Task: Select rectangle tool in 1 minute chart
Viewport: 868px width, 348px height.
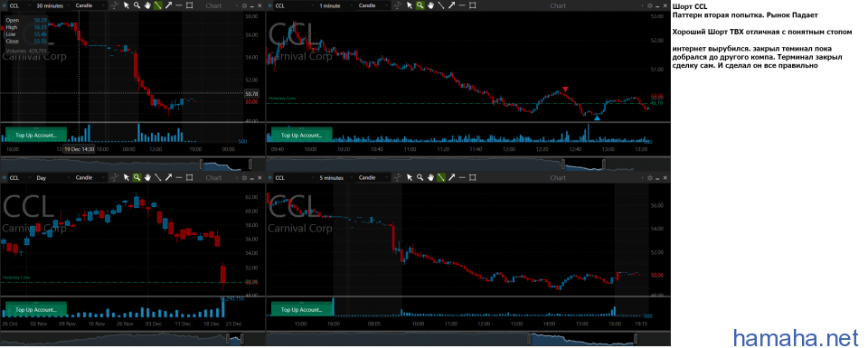Action: [x=472, y=5]
